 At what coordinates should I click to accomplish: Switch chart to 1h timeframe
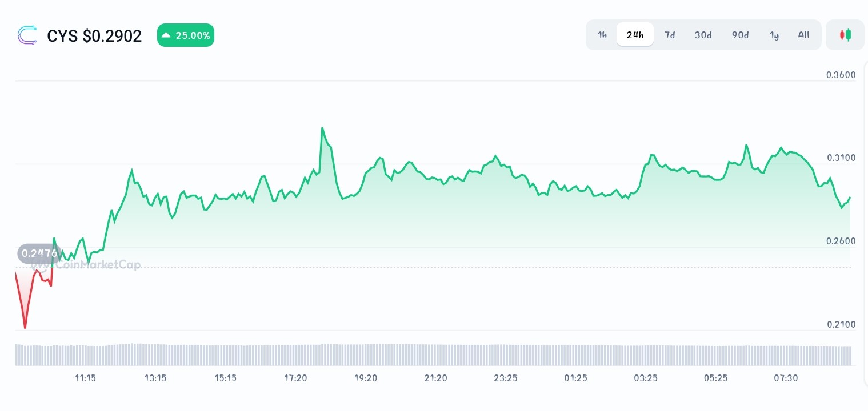coord(602,35)
